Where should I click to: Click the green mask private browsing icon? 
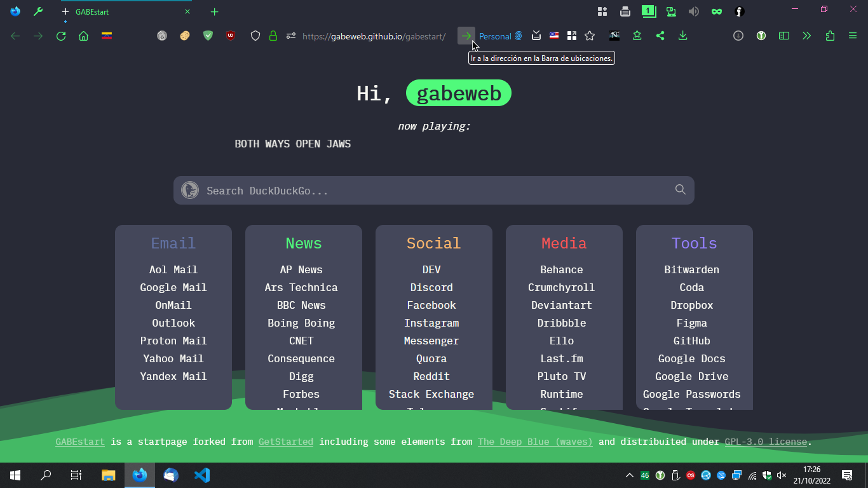(x=717, y=11)
